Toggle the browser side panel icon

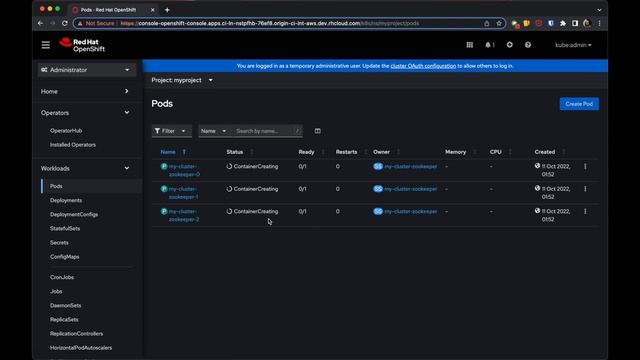tap(575, 23)
